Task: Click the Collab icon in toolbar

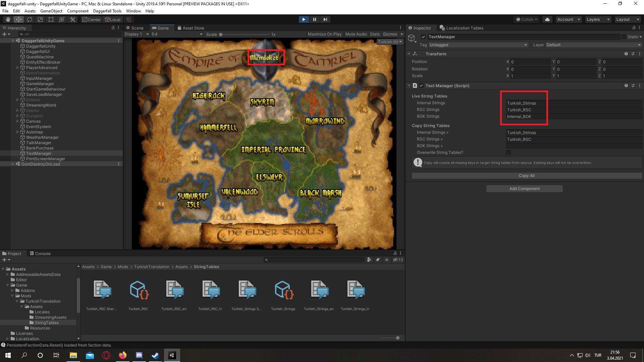Action: click(528, 19)
